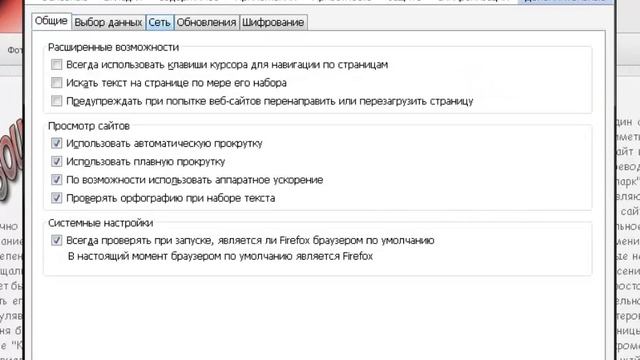This screenshot has height=360, width=640.
Task: Click text 'В настоящий момент браузером по умолчанию является Firefox'
Action: 220,256
